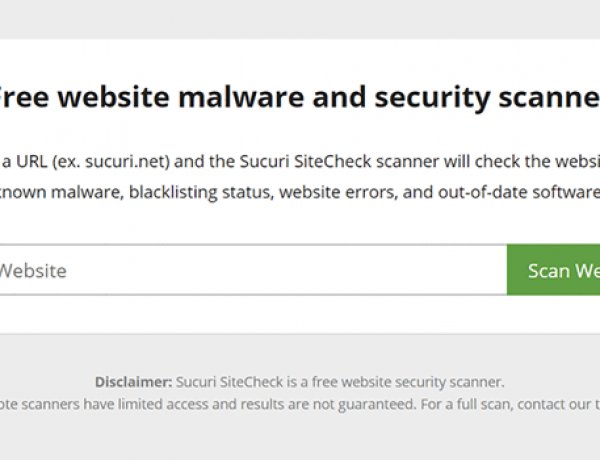Click the gray banner area above the card
Screen dimensions: 600x460
(x=300, y=18)
